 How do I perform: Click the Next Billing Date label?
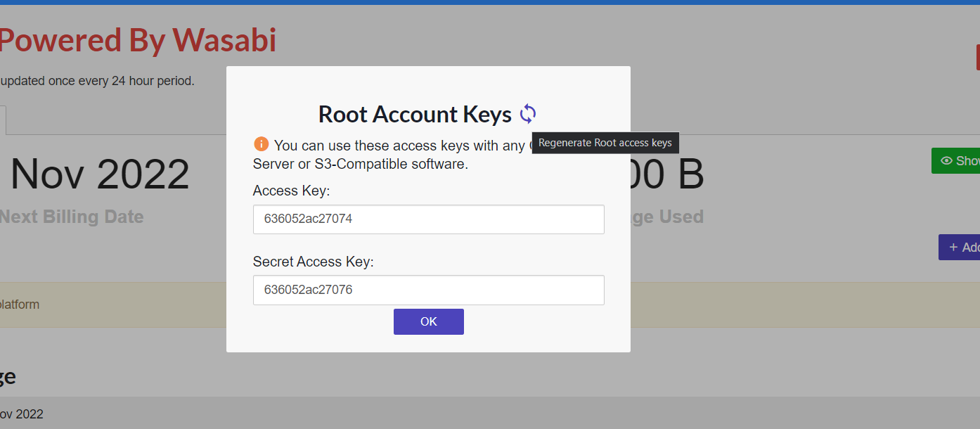pyautogui.click(x=72, y=217)
